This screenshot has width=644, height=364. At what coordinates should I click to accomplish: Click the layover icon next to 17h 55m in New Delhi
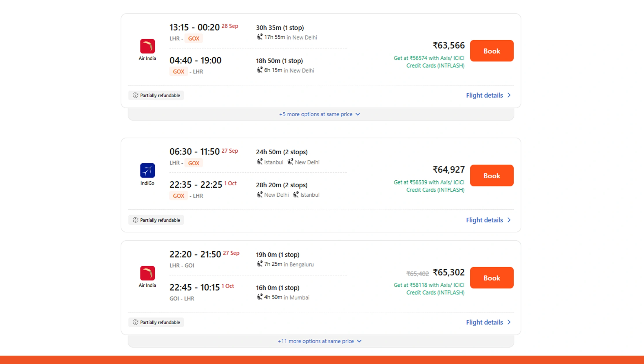click(x=260, y=37)
